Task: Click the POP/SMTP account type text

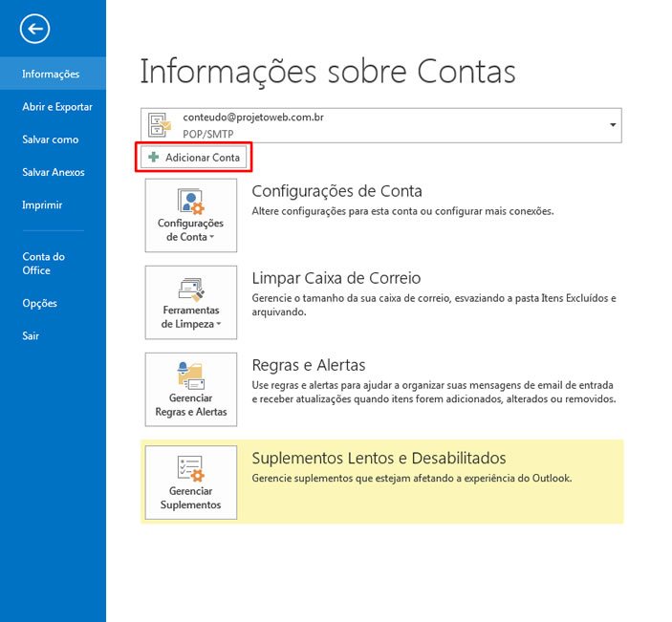Action: pyautogui.click(x=207, y=134)
